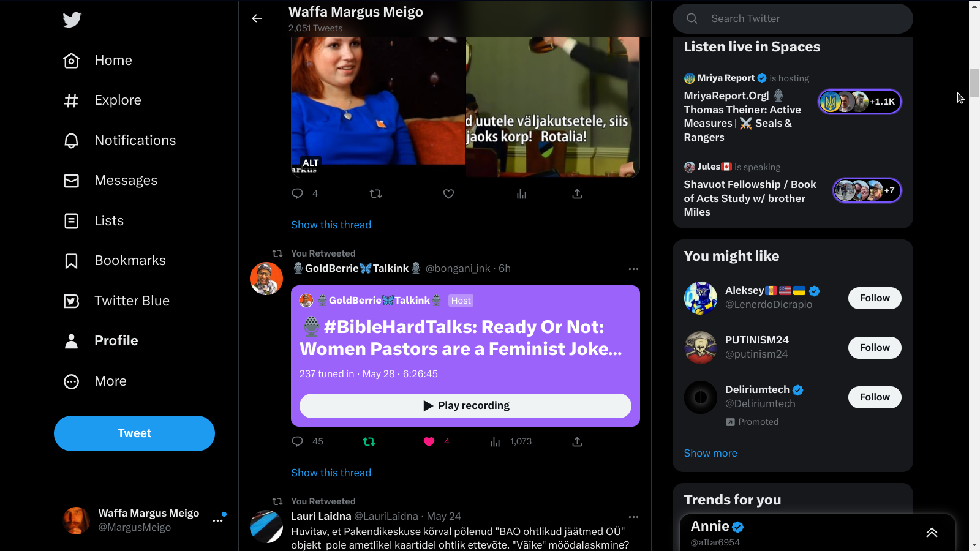The image size is (980, 551).
Task: Click the scrollbar down arrow
Action: [x=974, y=545]
